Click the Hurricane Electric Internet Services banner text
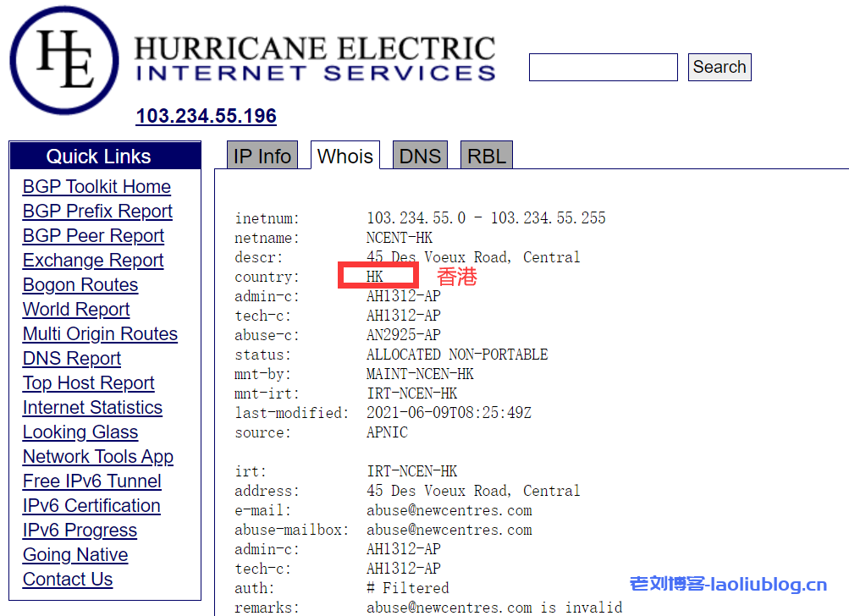 (x=315, y=59)
